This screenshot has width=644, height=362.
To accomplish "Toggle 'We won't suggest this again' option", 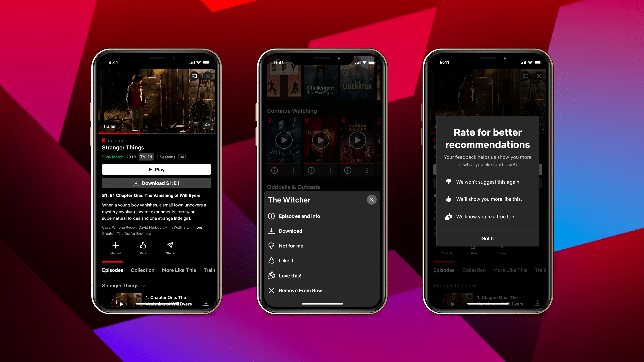I will pyautogui.click(x=487, y=182).
